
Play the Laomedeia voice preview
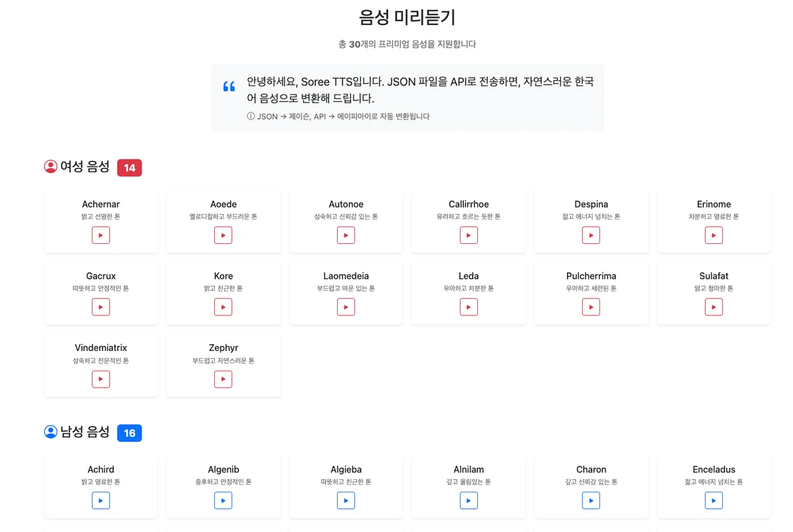click(x=346, y=307)
